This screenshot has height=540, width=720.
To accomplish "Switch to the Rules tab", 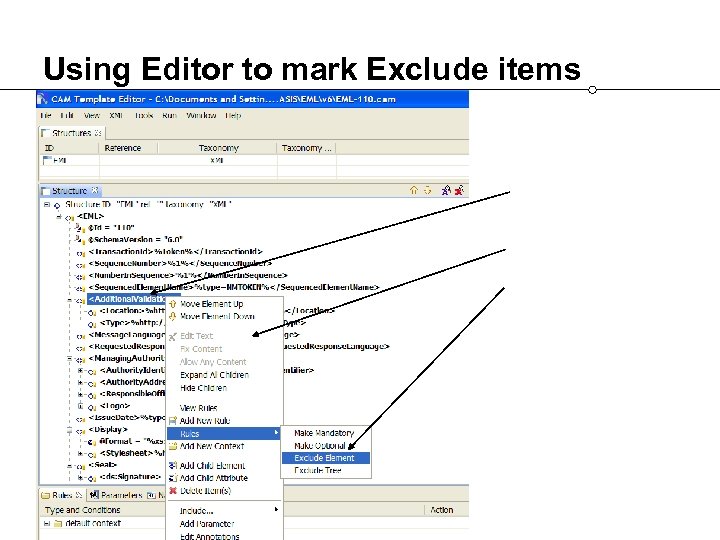I will 62,495.
